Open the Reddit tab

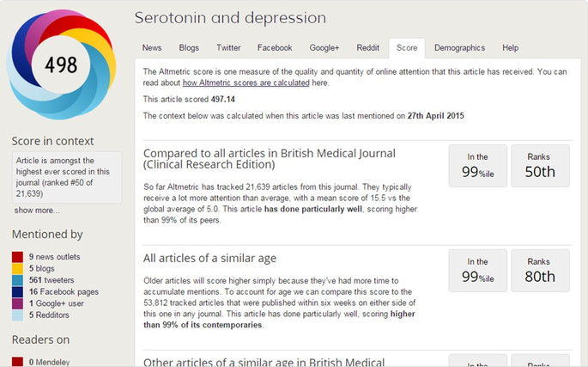pyautogui.click(x=368, y=48)
